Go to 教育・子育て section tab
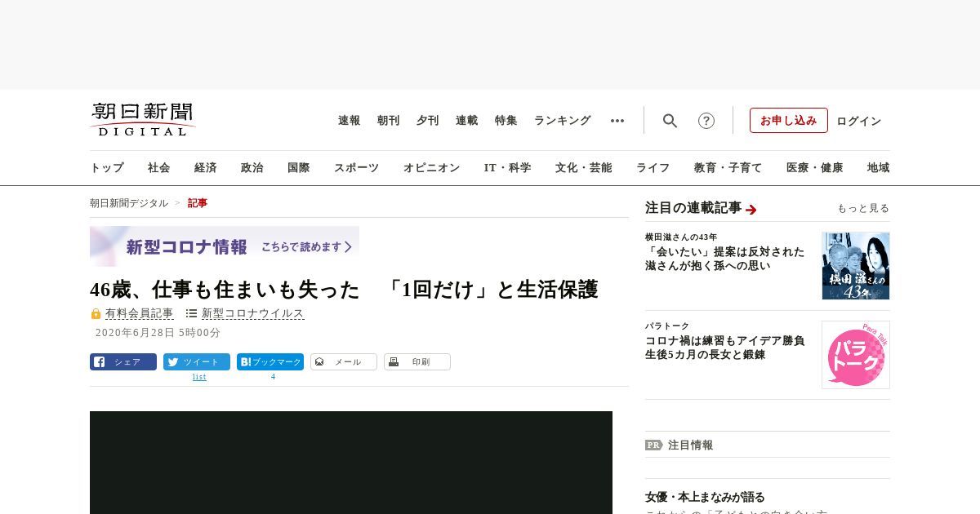Screen dimensions: 980x514 coord(728,168)
